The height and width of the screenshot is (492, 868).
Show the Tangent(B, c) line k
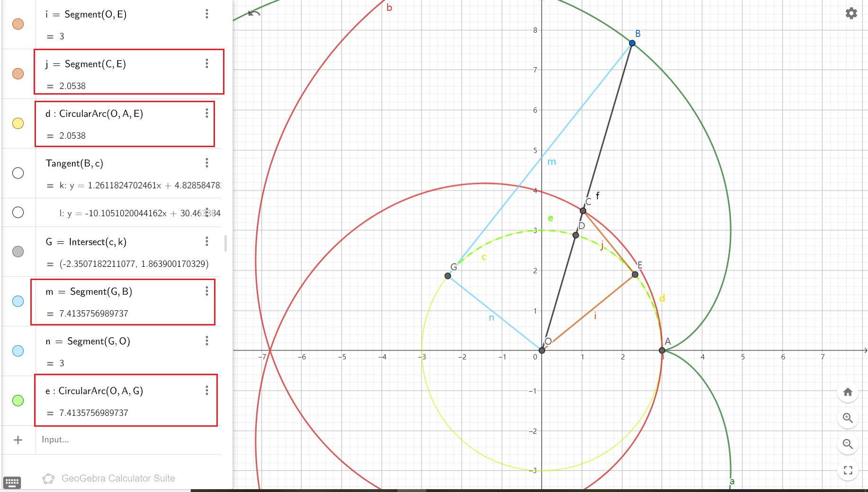pos(18,173)
